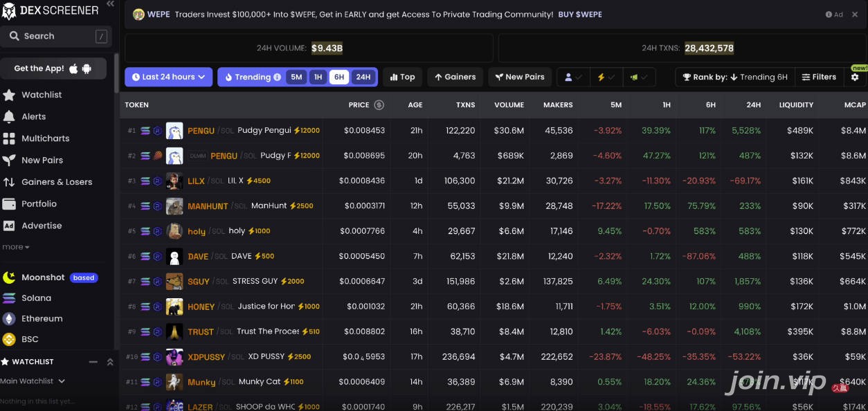Open the holy token row
Viewport: 868px width, 411px height.
click(494, 231)
